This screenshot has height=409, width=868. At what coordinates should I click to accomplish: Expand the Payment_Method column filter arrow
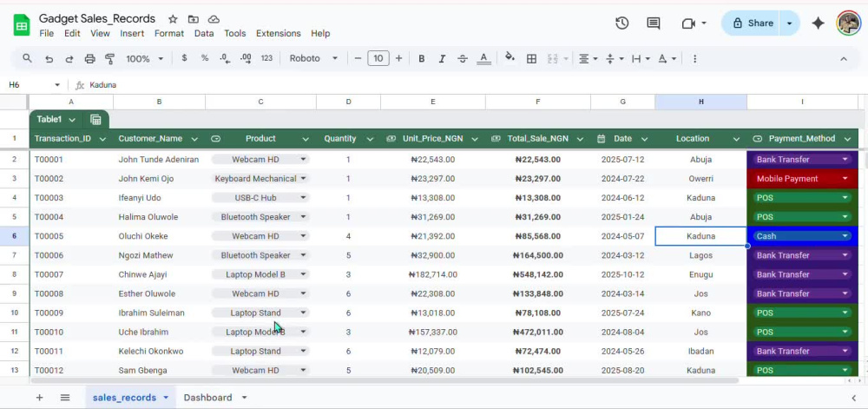[x=847, y=139]
